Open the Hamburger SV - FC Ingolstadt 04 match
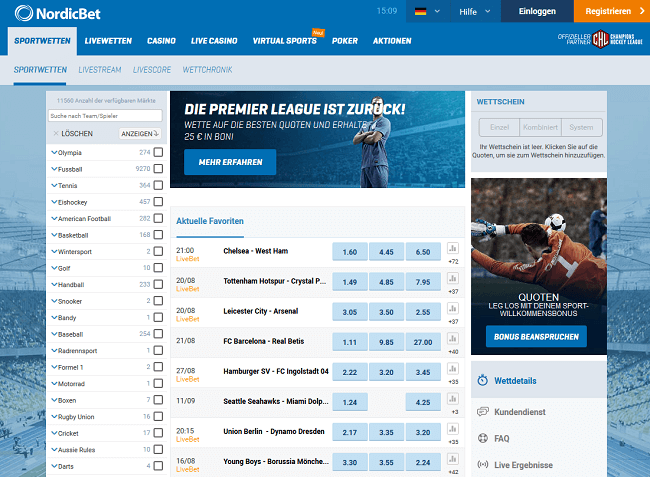650x477 pixels. point(276,371)
